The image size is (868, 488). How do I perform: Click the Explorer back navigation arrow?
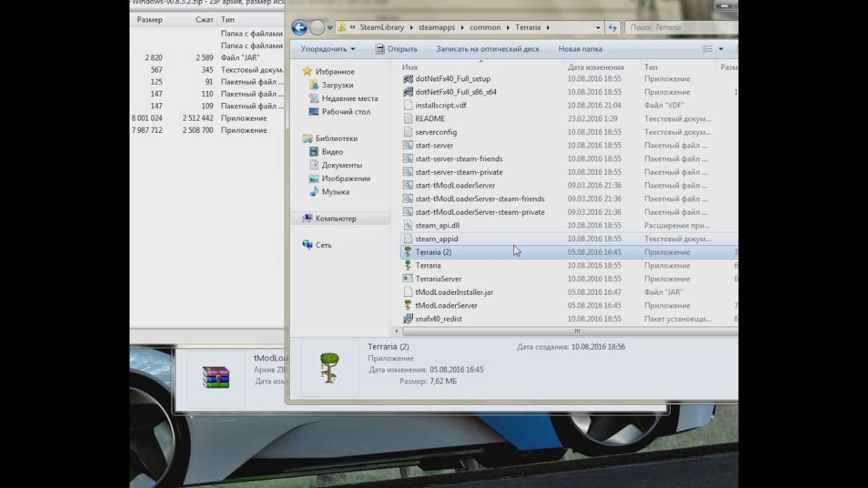(x=300, y=28)
